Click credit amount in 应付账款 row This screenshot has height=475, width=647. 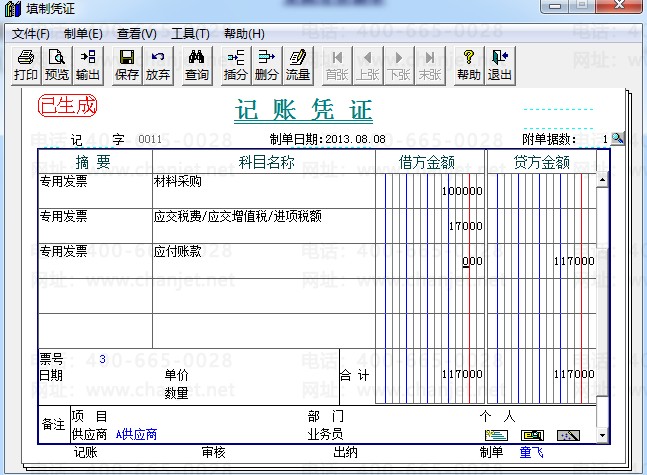pos(541,261)
